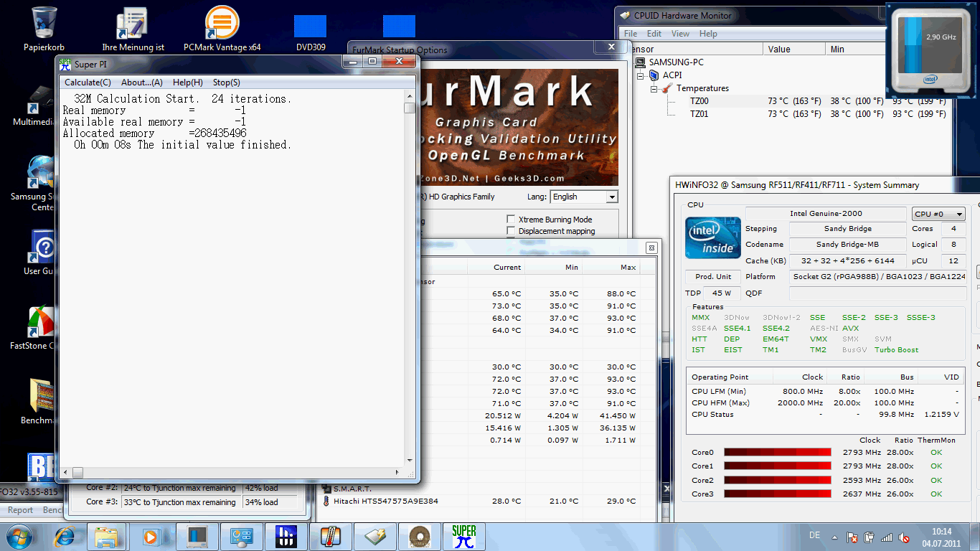Image resolution: width=980 pixels, height=551 pixels.
Task: Enable Xtreme Burning Mode checkbox in FurMark
Action: tap(511, 220)
